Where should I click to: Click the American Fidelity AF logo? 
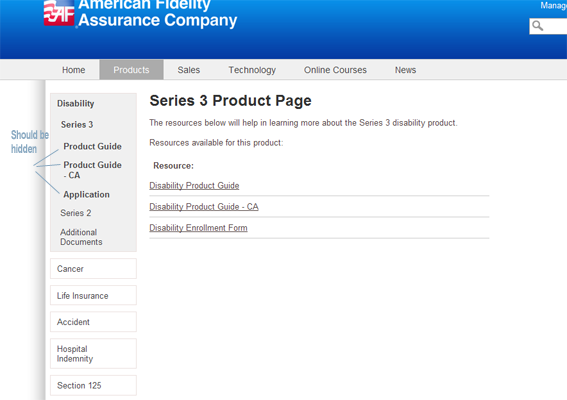59,13
